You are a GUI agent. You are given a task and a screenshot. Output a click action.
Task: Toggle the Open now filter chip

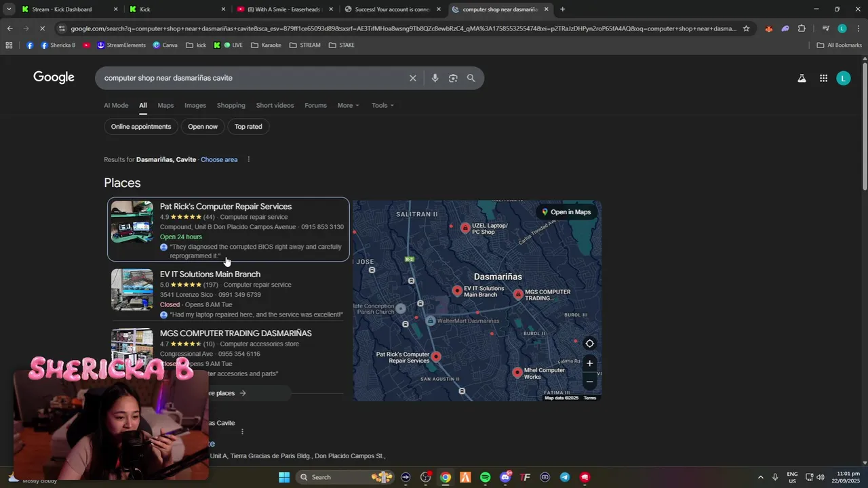coord(203,127)
